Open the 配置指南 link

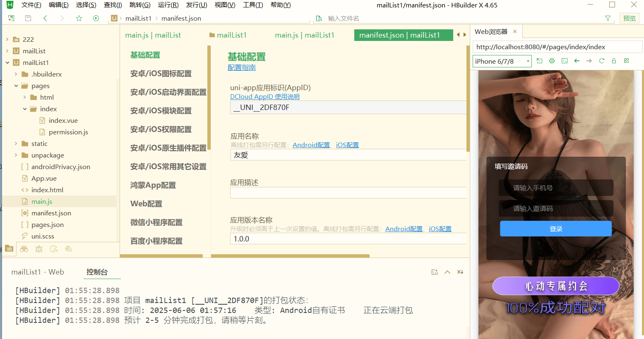click(x=242, y=67)
